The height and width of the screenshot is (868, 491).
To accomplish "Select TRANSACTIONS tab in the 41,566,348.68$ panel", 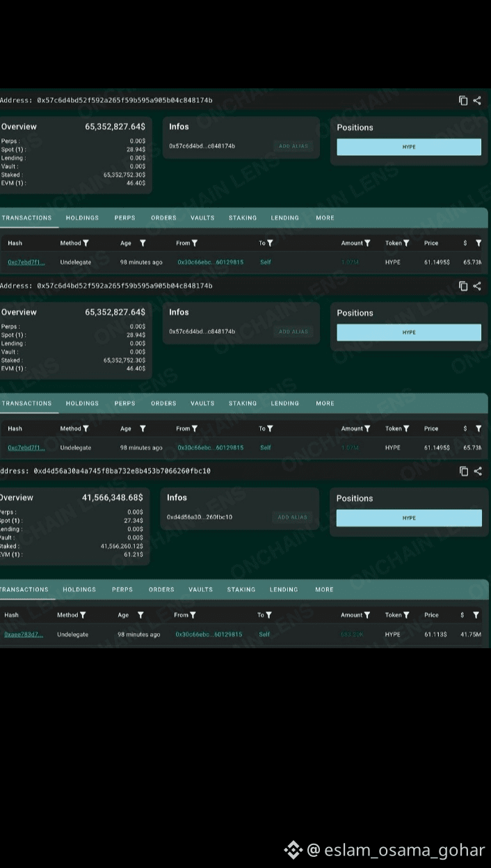I will pos(24,589).
